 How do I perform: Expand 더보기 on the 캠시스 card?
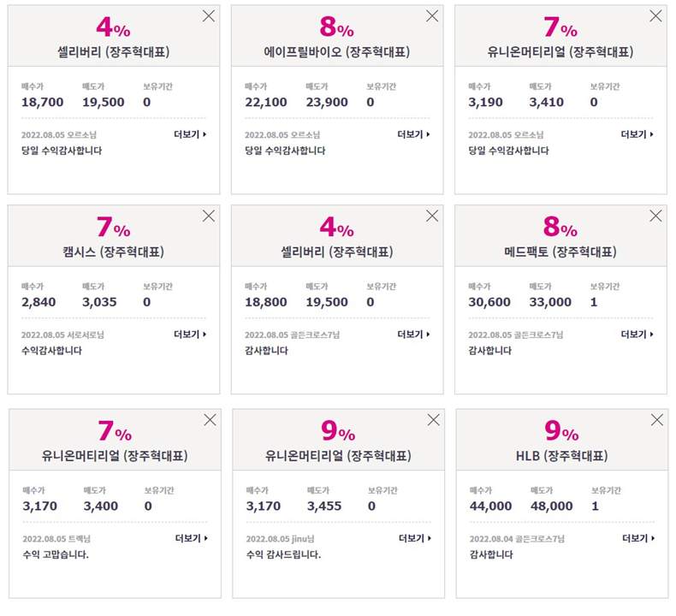(190, 335)
